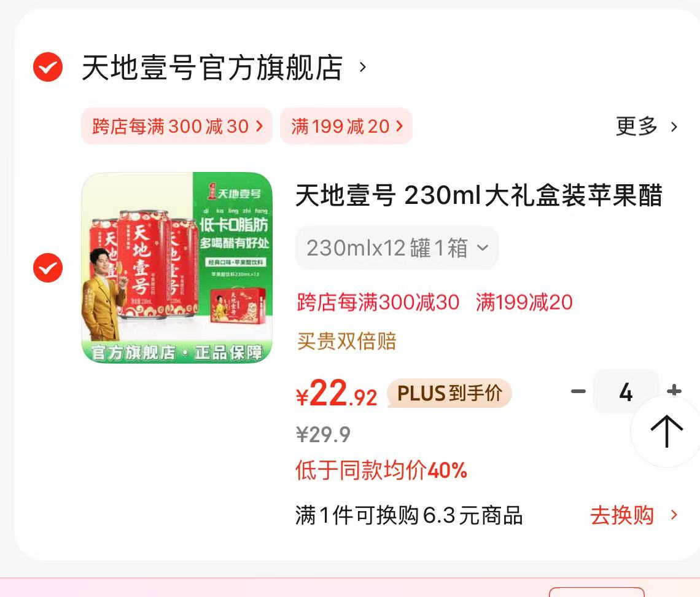The width and height of the screenshot is (700, 597).
Task: Deselect the 苹果醋 product item checkbox
Action: 48,268
